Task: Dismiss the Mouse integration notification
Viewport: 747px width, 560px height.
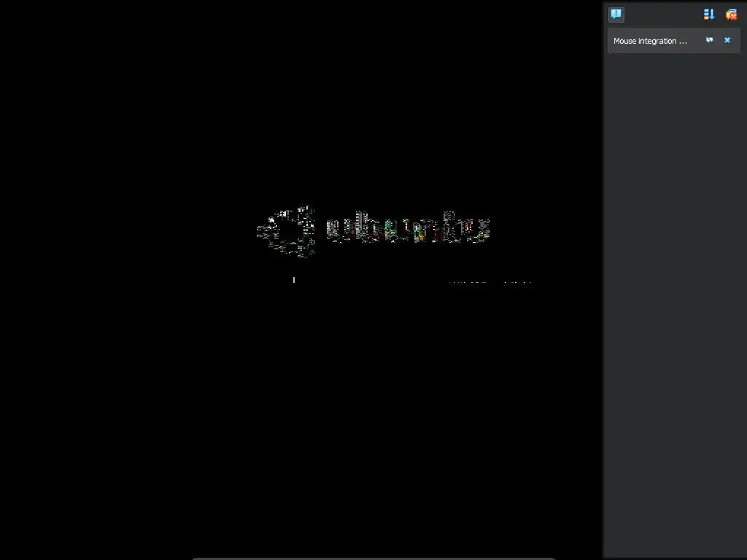Action: pyautogui.click(x=727, y=40)
